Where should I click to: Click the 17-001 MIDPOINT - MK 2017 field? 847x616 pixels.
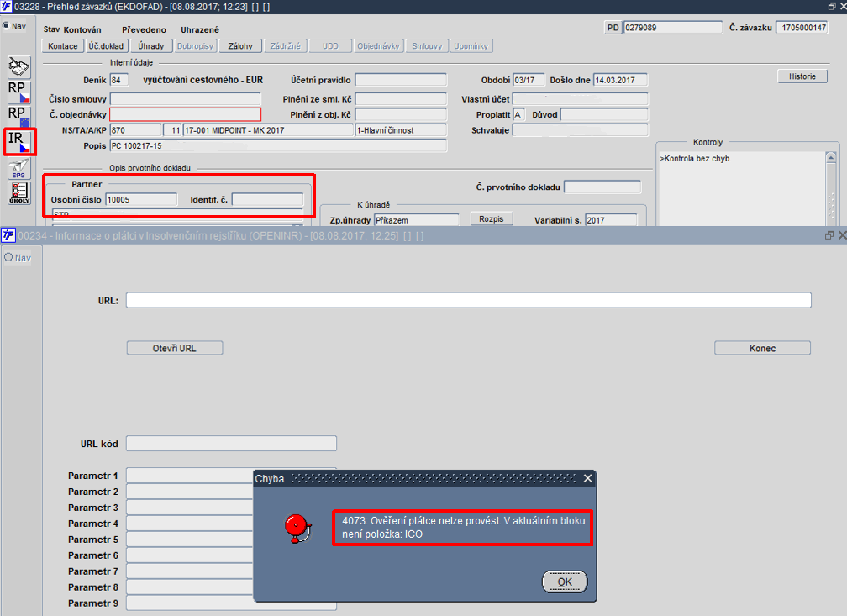(268, 130)
